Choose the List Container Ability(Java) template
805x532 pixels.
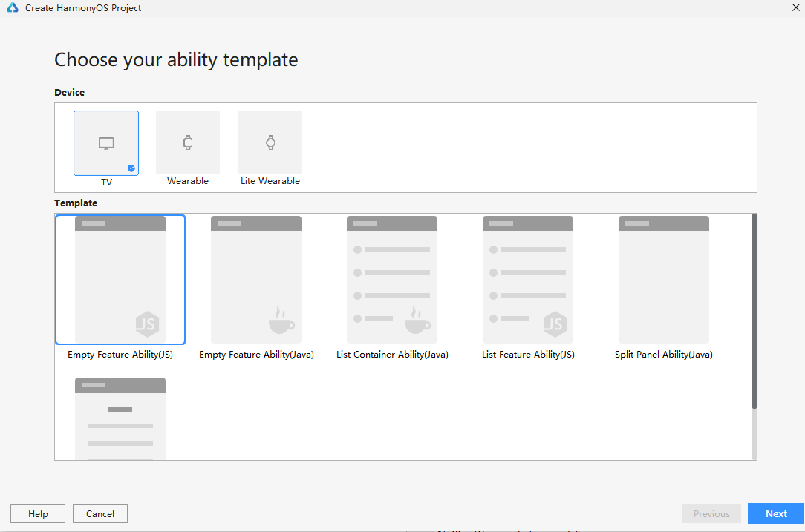[392, 280]
